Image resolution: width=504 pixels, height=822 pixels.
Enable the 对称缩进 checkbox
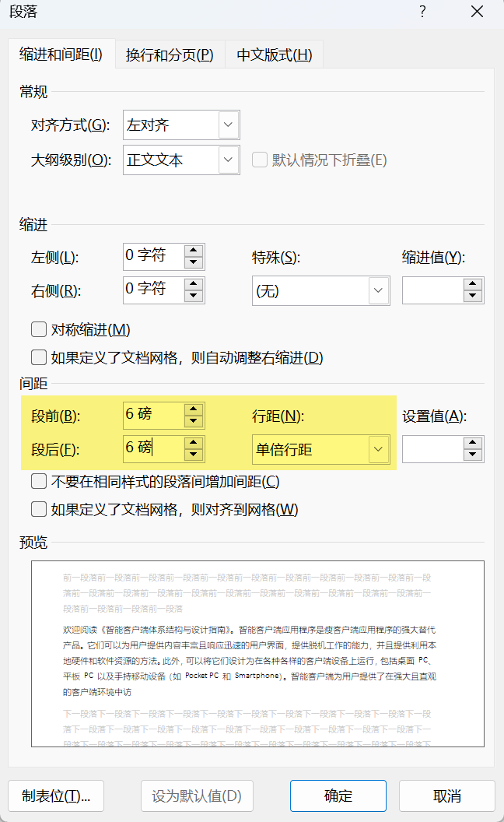(39, 329)
